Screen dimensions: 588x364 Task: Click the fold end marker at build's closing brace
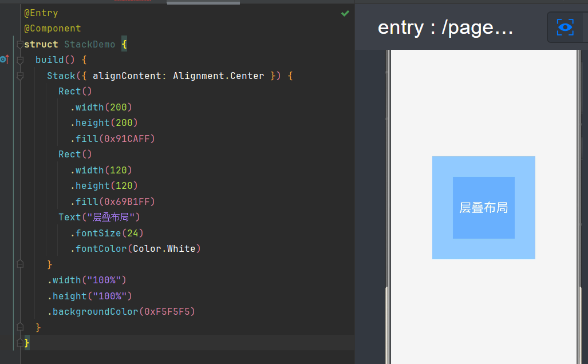click(x=20, y=327)
